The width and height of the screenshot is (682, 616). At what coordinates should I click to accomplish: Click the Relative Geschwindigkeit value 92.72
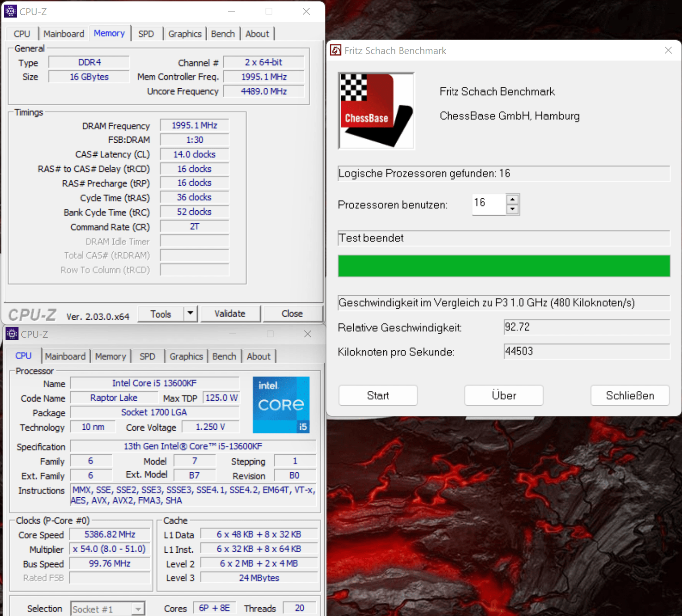pyautogui.click(x=586, y=327)
